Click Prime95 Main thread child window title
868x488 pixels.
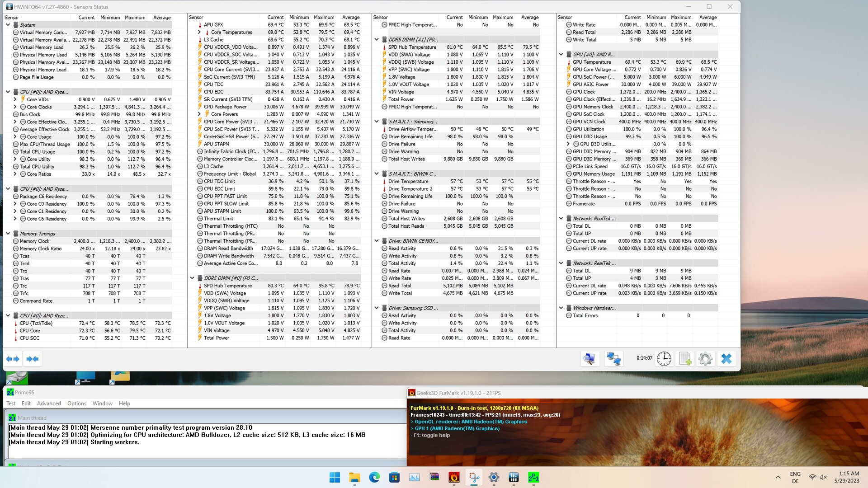coord(32,418)
